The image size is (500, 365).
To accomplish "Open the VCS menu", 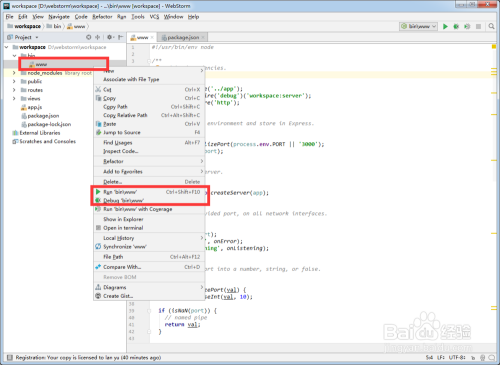I will (x=154, y=17).
